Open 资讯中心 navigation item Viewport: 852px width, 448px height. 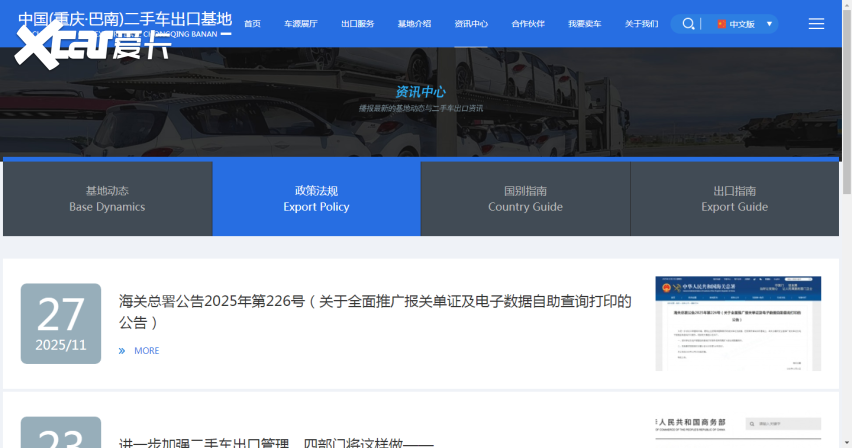pyautogui.click(x=471, y=24)
